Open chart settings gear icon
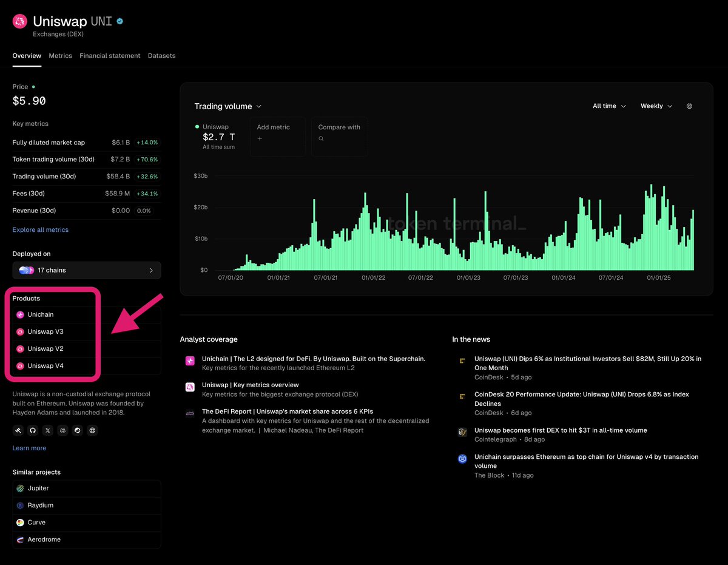 coord(689,106)
